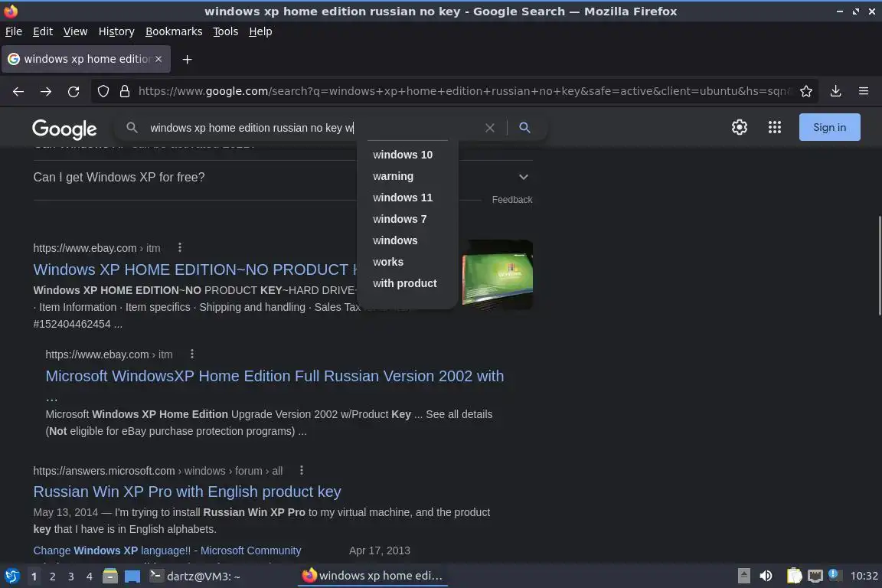Screen dimensions: 882x588
Task: Reload the current Google search page
Action: [73, 91]
